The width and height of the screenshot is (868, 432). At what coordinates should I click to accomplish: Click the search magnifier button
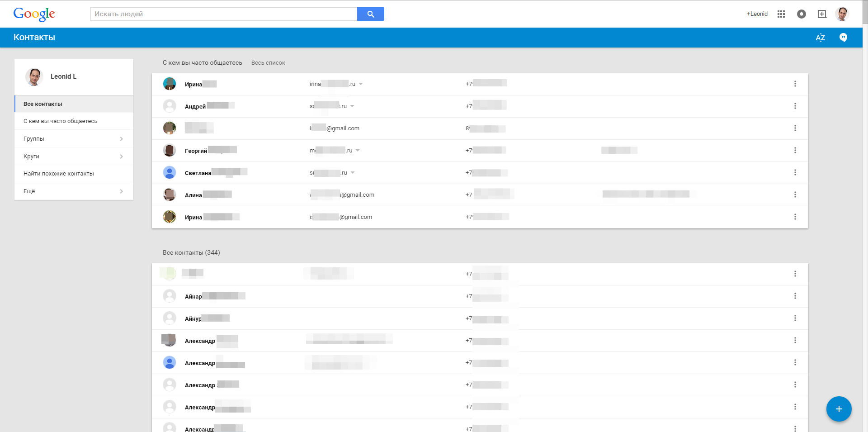(370, 14)
